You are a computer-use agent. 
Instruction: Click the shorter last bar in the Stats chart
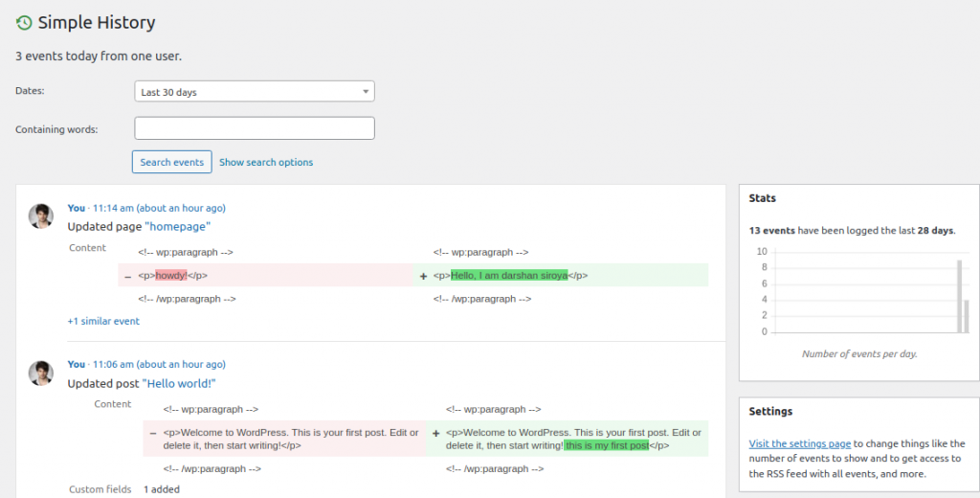tap(967, 317)
